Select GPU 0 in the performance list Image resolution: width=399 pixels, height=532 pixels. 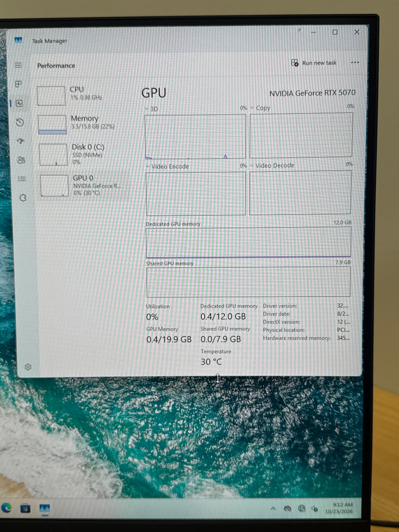[x=83, y=185]
